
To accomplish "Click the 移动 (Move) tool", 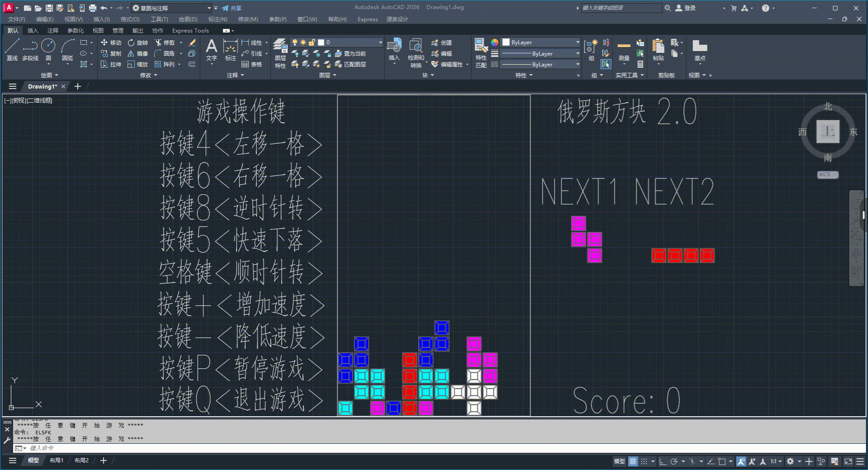I will tap(111, 42).
